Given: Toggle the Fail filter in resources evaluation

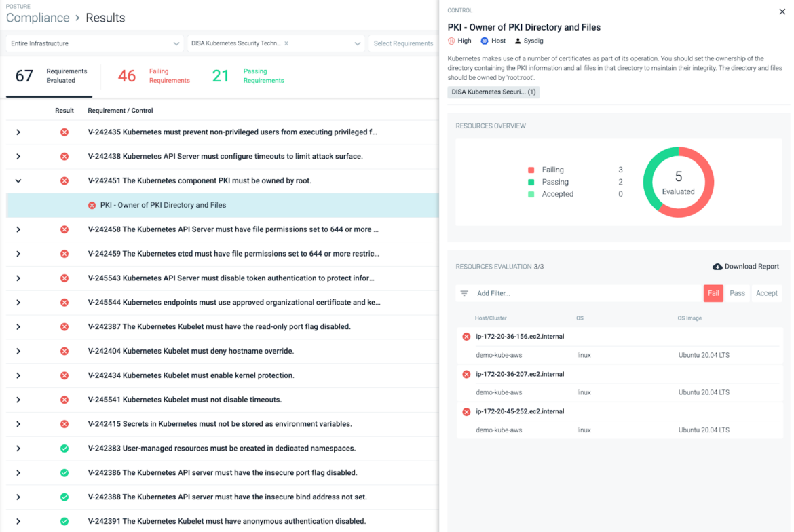Looking at the screenshot, I should 713,292.
